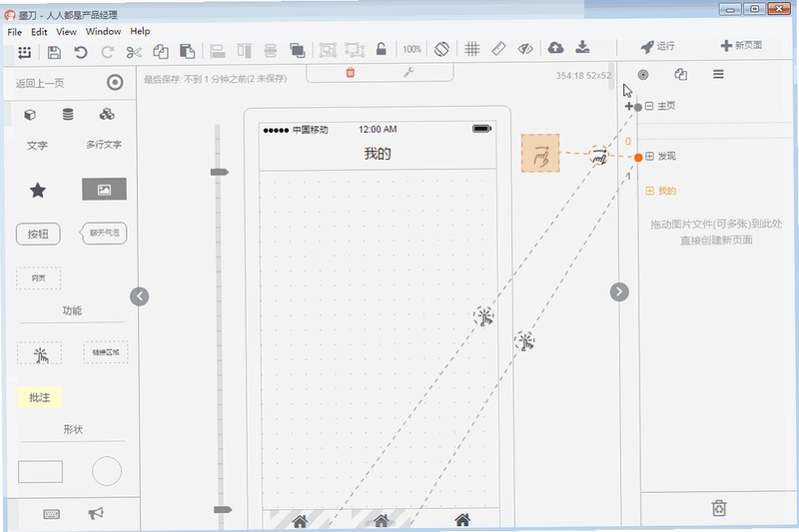Open the 100% zoom level control
Image resolution: width=799 pixels, height=532 pixels.
pos(411,49)
